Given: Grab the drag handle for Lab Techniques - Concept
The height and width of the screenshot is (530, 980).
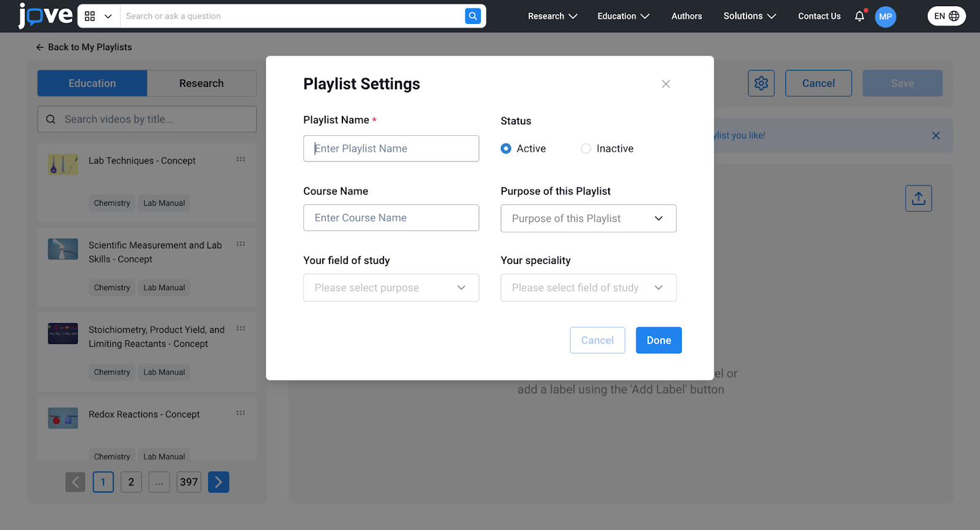Looking at the screenshot, I should click(x=241, y=159).
